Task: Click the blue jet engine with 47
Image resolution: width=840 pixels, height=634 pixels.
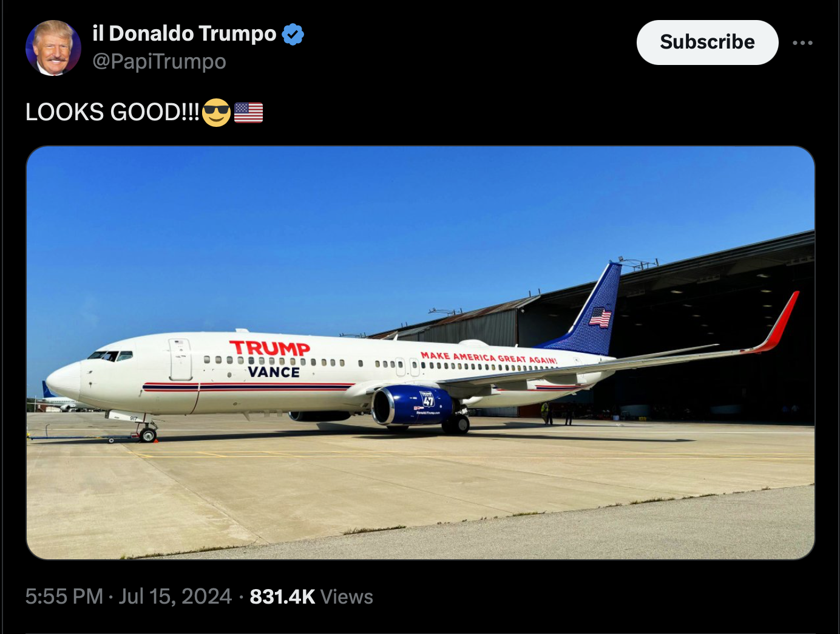Action: 412,405
